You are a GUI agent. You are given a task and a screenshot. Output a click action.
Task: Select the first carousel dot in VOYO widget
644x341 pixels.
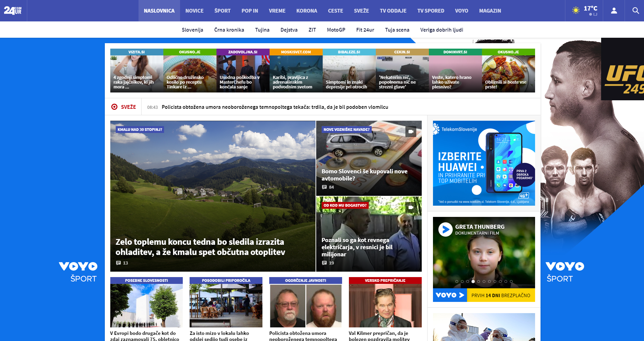point(457,282)
